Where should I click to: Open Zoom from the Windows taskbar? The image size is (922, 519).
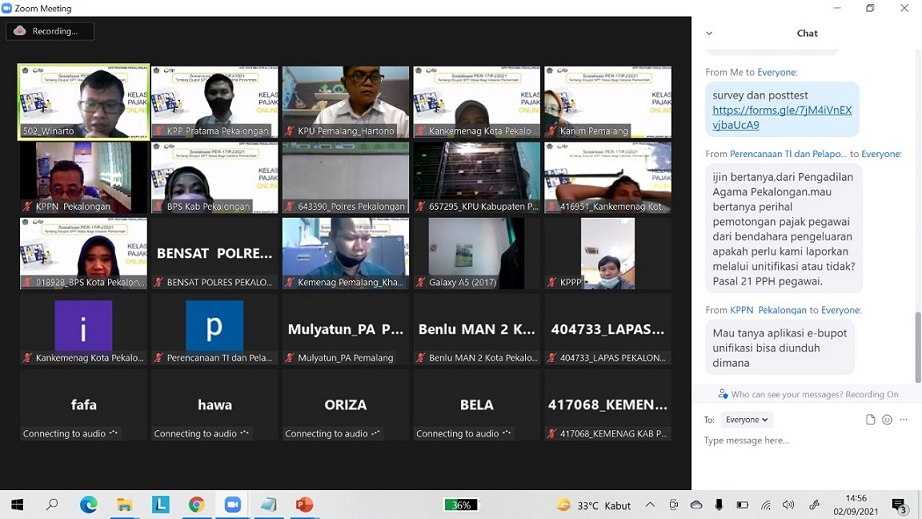[x=233, y=505]
